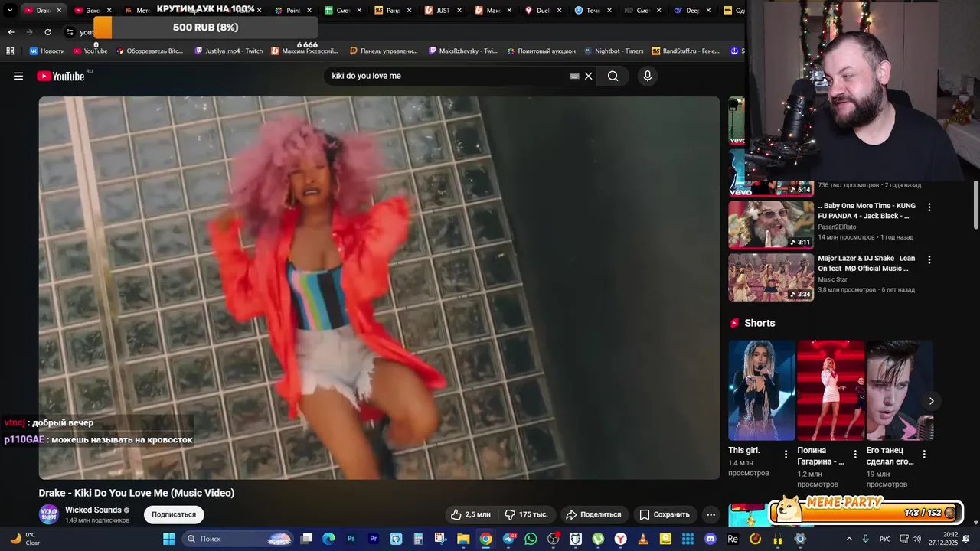The width and height of the screenshot is (980, 551).
Task: Open the Nightbot - Timers bookmark
Action: tap(613, 51)
